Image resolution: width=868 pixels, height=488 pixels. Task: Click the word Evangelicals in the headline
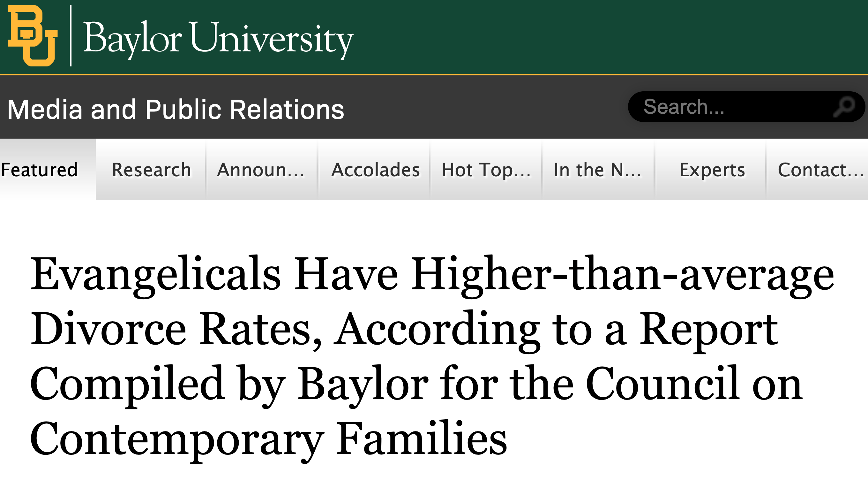(155, 275)
